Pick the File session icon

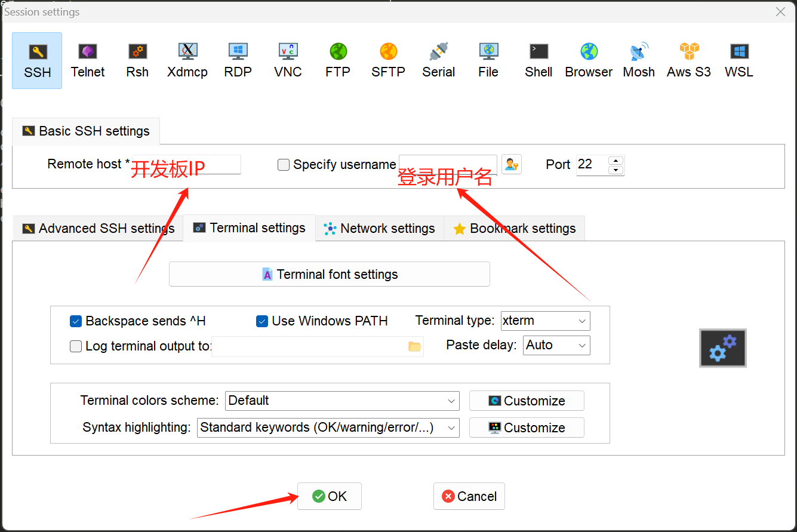[x=488, y=61]
